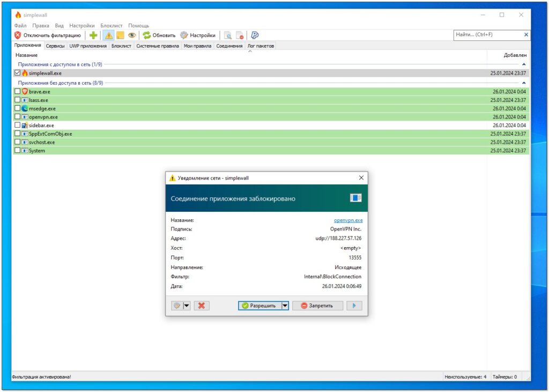
Task: Open the Разрешить button dropdown arrow
Action: [x=284, y=305]
